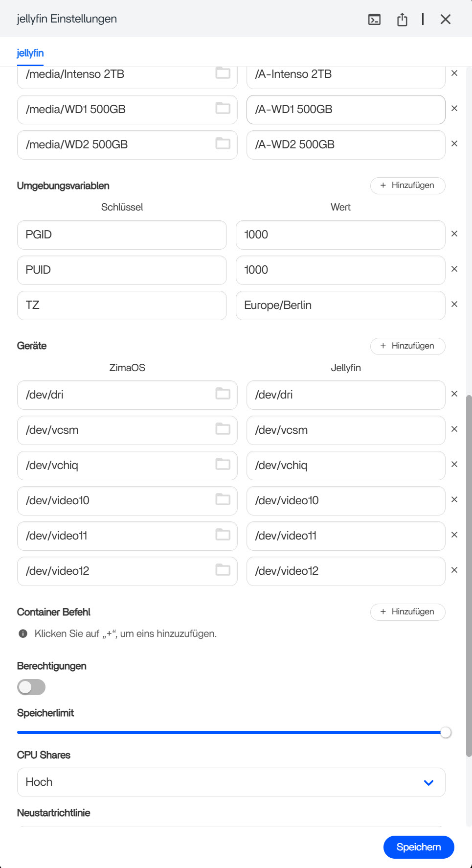
Task: Add a Container Befehl entry
Action: 407,612
